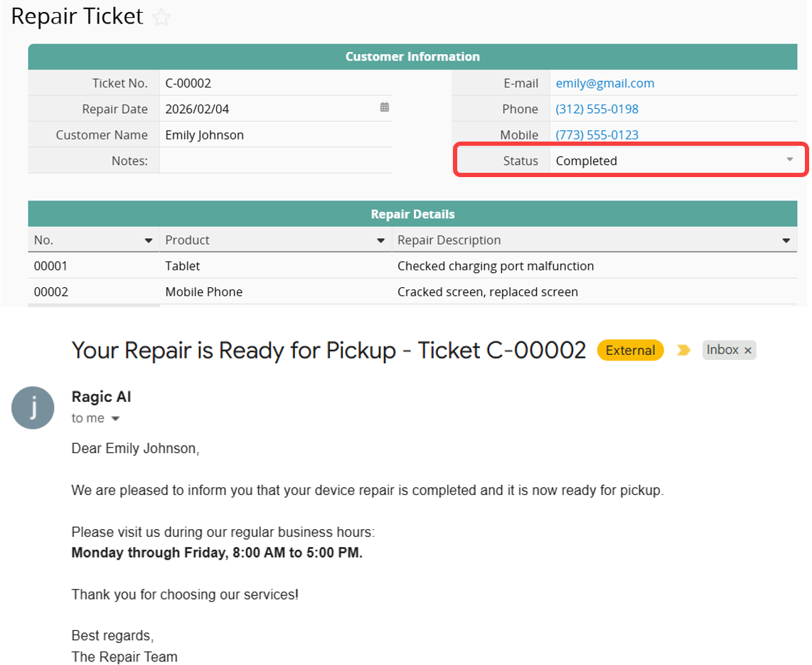Open the Repair Description column dropdown
This screenshot has width=812, height=665.
786,240
